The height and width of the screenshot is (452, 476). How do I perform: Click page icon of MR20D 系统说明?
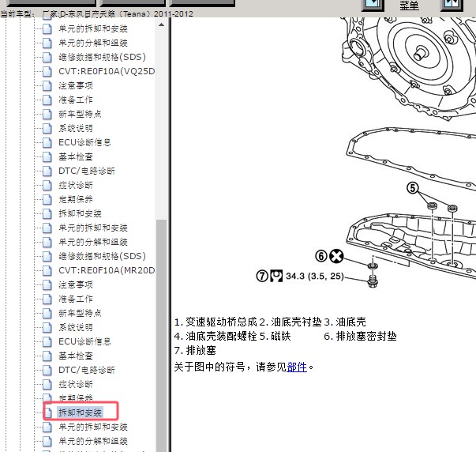tap(47, 327)
